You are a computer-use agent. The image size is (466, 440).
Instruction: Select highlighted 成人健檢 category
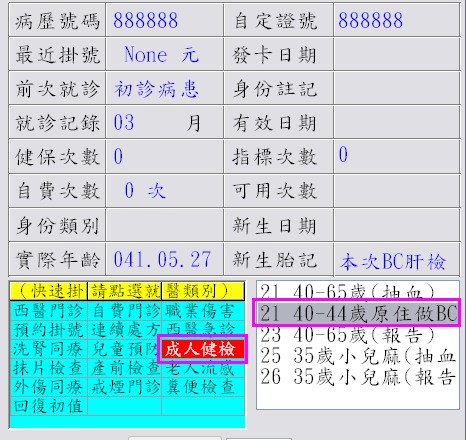coord(202,349)
